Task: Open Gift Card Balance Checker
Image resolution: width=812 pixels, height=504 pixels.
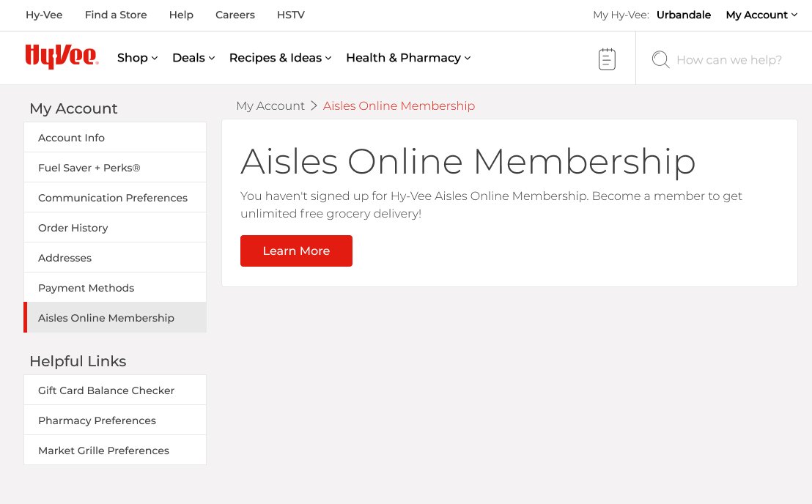Action: (115, 390)
